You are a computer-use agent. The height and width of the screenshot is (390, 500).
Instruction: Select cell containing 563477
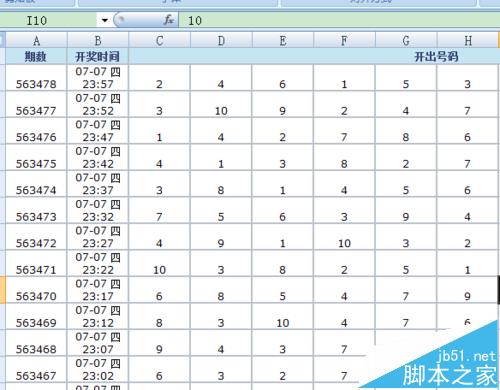[36, 104]
